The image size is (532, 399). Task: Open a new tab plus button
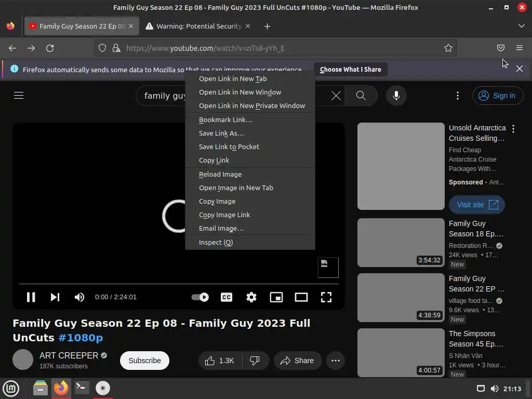pyautogui.click(x=268, y=26)
